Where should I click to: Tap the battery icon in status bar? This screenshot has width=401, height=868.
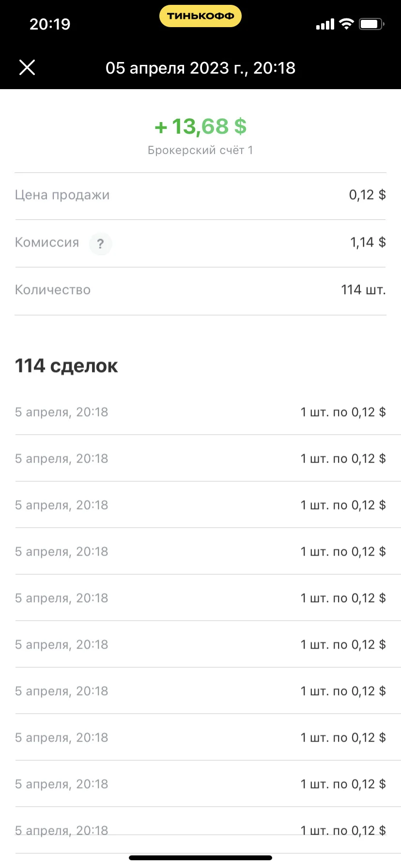click(x=371, y=24)
